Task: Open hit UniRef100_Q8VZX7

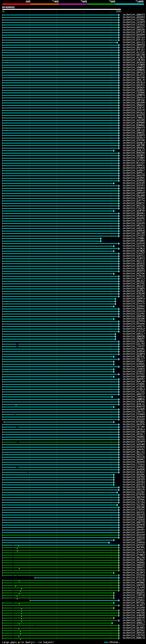Action: click(134, 27)
